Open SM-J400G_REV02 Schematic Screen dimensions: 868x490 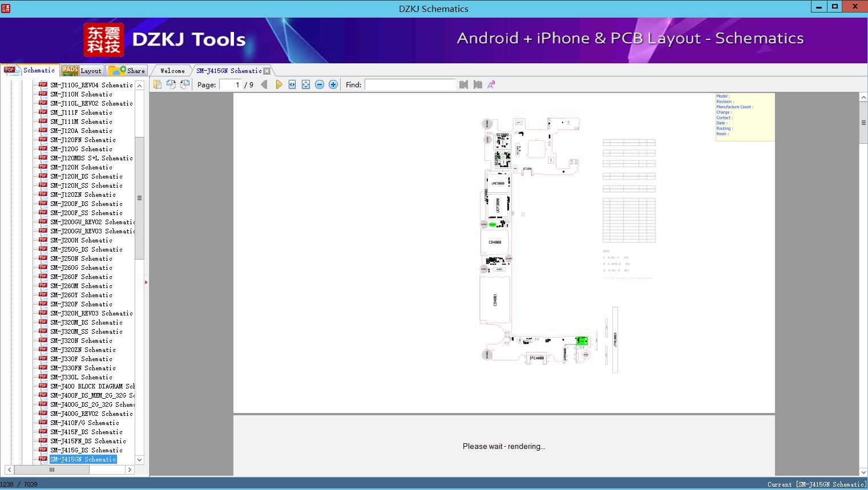(91, 414)
